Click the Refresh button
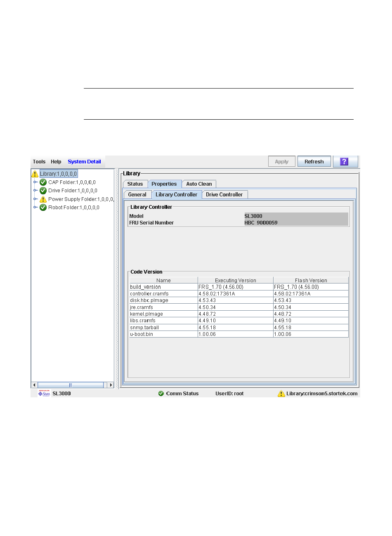392x536 pixels. click(314, 162)
